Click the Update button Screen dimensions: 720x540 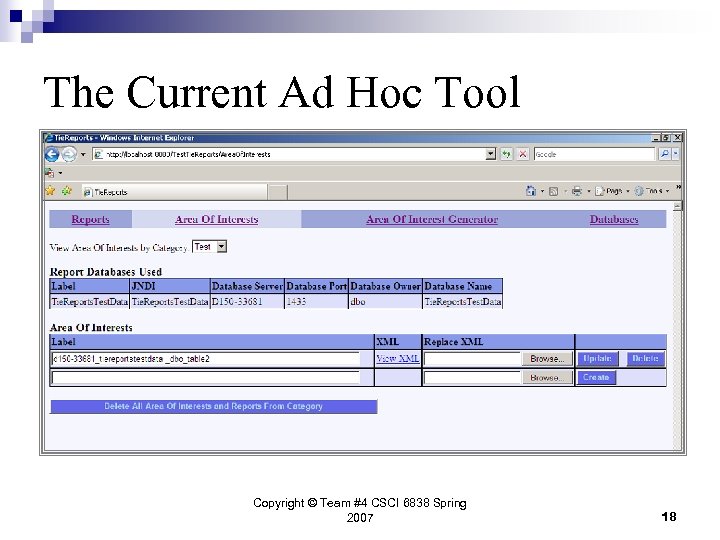pyautogui.click(x=597, y=359)
